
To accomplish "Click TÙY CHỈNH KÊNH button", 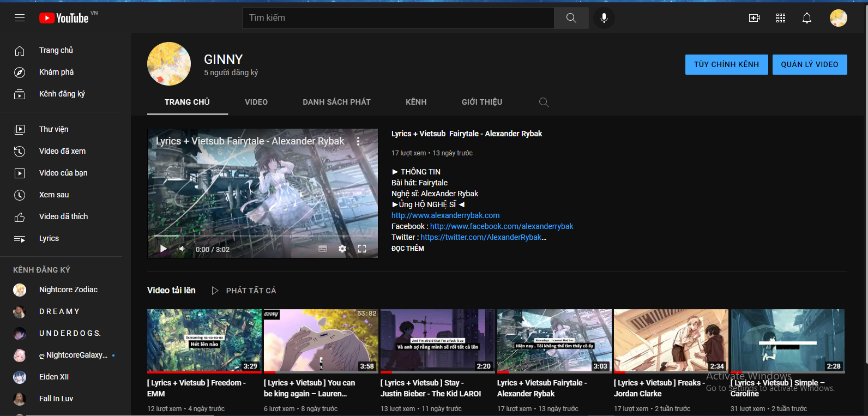I will (726, 64).
